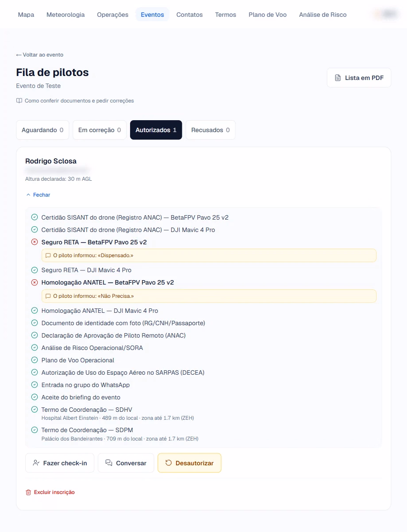
Task: Collapse details with Fechar
Action: [38, 195]
